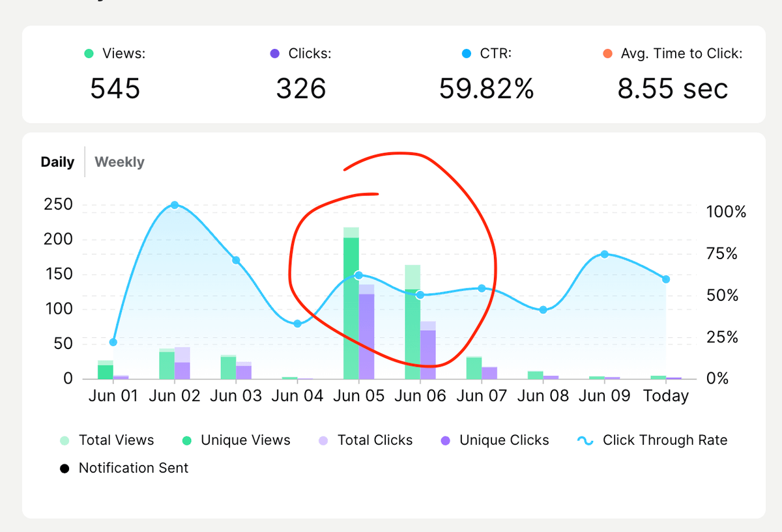Switch to the Weekly tab
This screenshot has height=532, width=782.
pos(119,162)
